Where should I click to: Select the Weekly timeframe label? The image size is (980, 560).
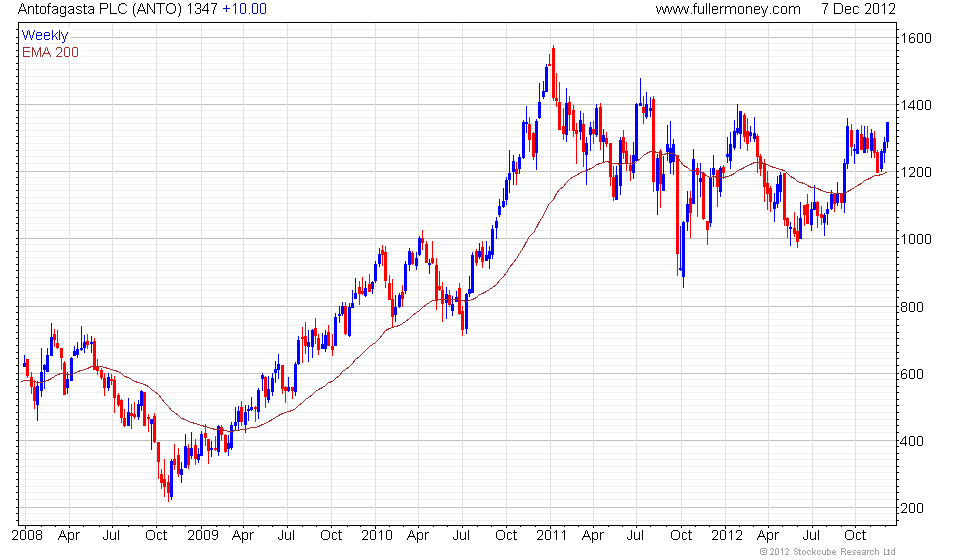tap(44, 36)
